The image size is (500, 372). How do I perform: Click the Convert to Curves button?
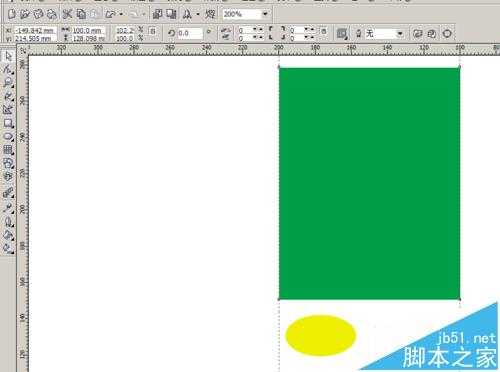[447, 33]
